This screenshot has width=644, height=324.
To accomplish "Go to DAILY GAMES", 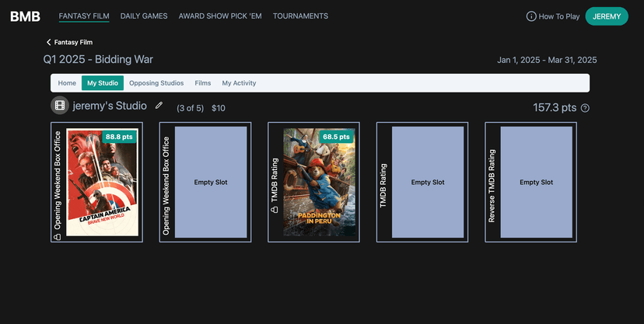I will [144, 16].
